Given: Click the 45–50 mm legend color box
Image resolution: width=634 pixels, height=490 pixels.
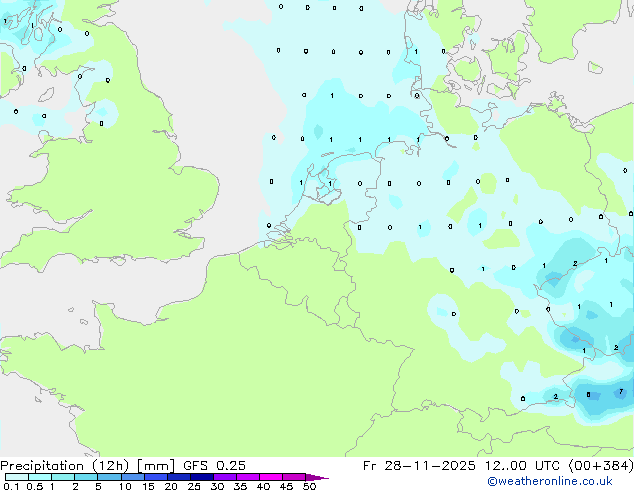Looking at the screenshot, I should (x=294, y=477).
